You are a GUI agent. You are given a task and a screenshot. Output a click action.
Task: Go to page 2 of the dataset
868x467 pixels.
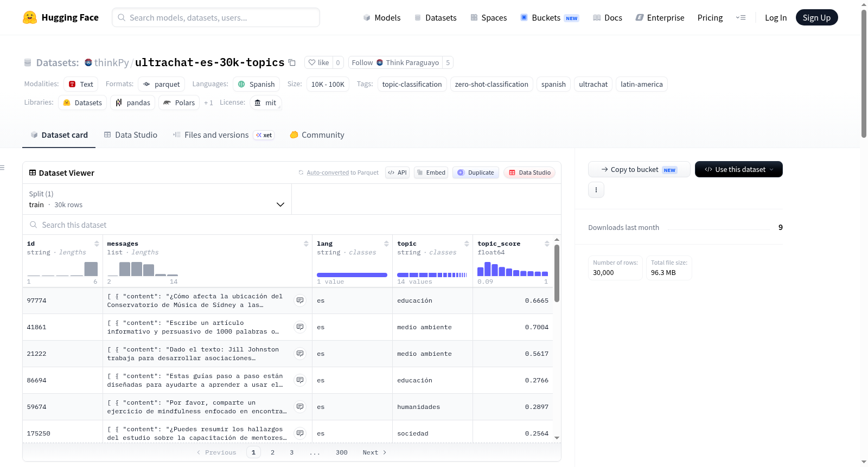click(x=272, y=452)
